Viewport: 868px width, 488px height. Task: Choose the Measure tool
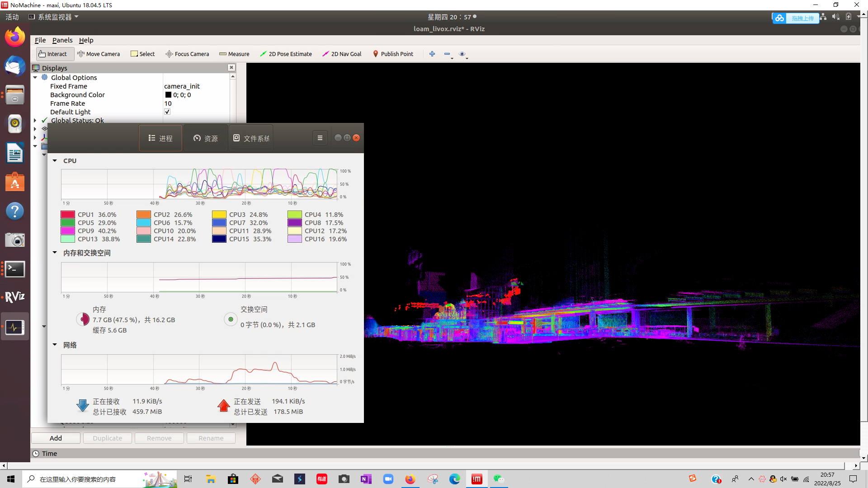(234, 54)
